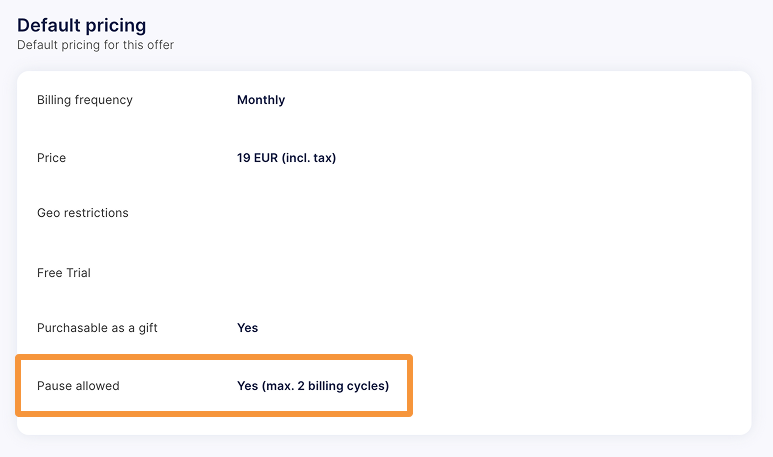Select the Yes value for gift purchase

[247, 328]
